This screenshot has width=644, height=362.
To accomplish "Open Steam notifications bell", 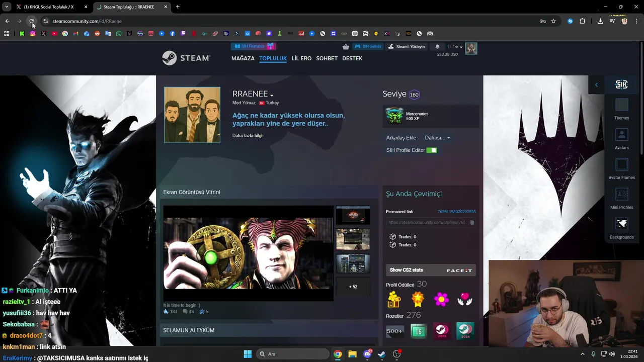I will point(437,47).
